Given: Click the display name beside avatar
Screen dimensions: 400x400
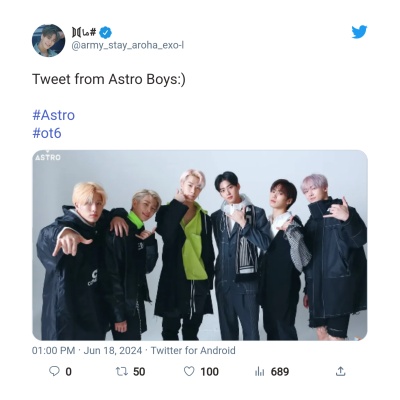Looking at the screenshot, I should [84, 32].
